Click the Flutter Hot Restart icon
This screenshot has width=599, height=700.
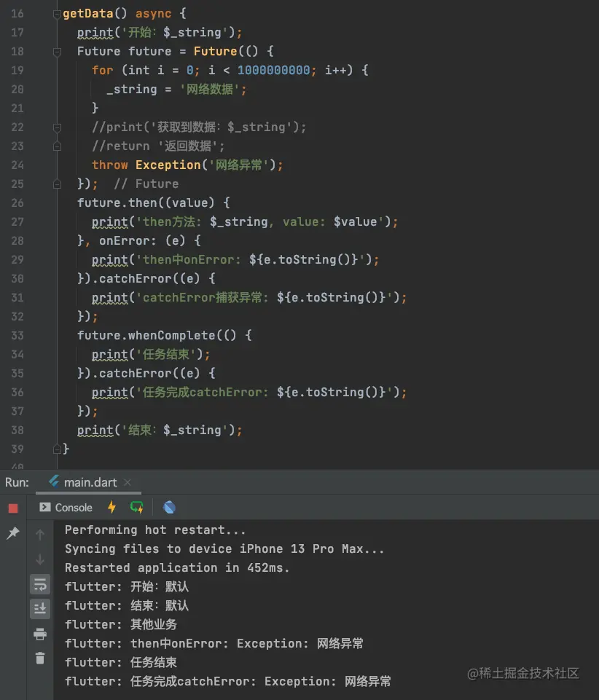pos(136,508)
